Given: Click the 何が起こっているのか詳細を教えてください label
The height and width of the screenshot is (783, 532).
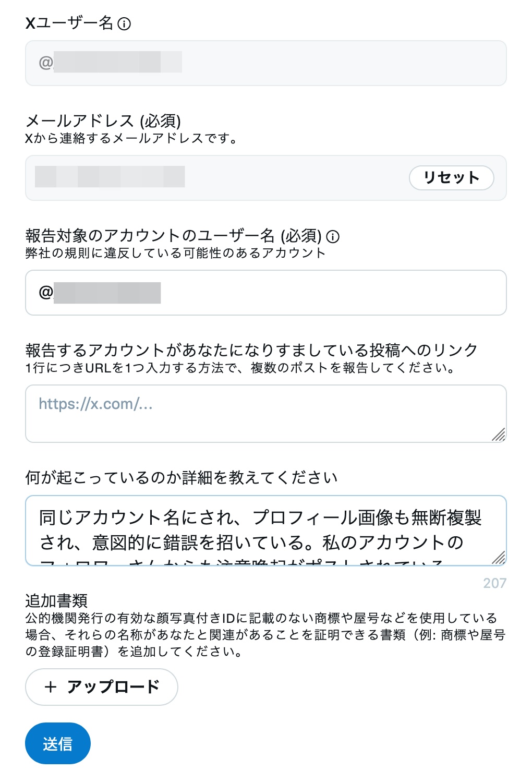Looking at the screenshot, I should [x=181, y=477].
